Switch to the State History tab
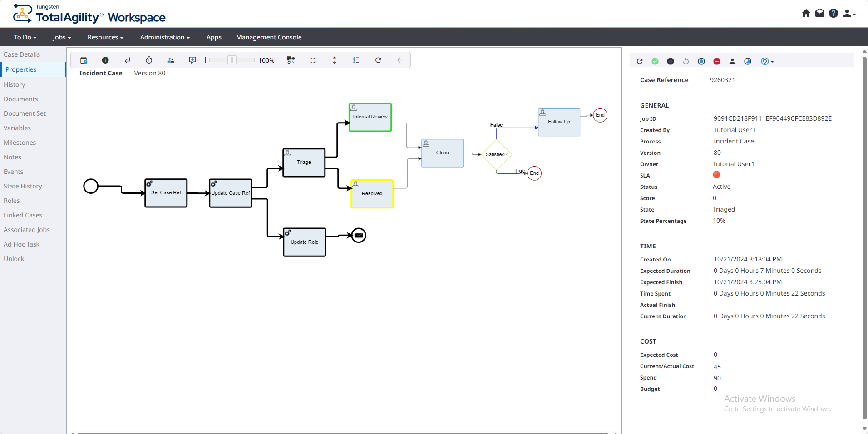 [x=23, y=186]
